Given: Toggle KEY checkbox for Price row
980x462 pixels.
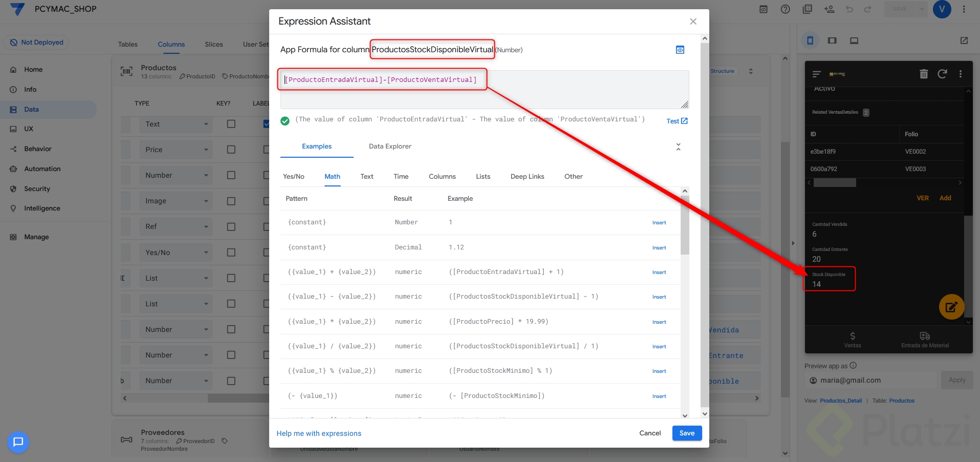Looking at the screenshot, I should tap(231, 150).
